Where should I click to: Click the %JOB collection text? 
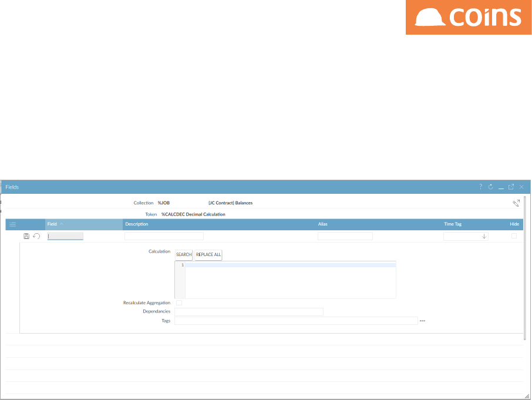click(164, 203)
